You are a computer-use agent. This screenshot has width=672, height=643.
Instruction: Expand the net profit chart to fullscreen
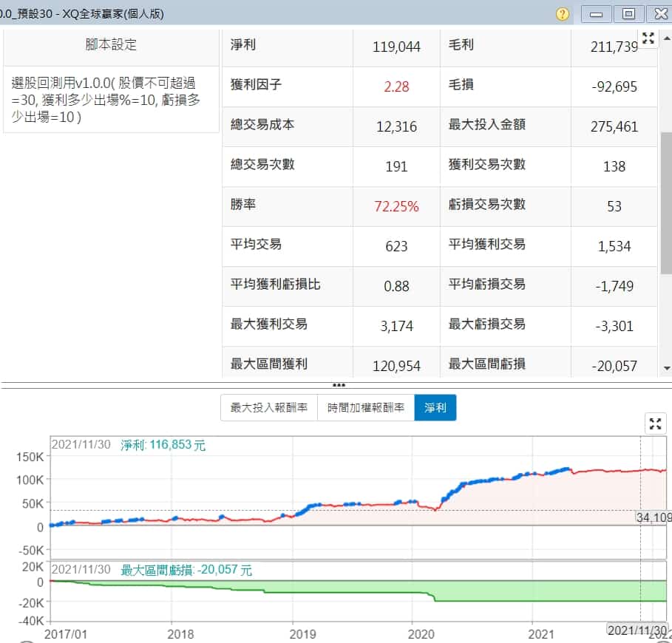tap(656, 423)
